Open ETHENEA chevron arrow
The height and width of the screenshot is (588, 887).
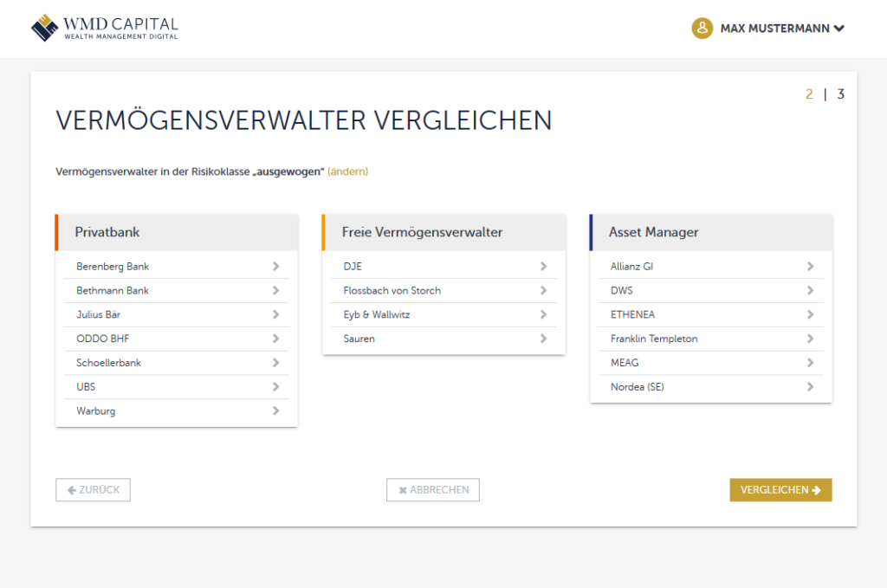coord(810,314)
